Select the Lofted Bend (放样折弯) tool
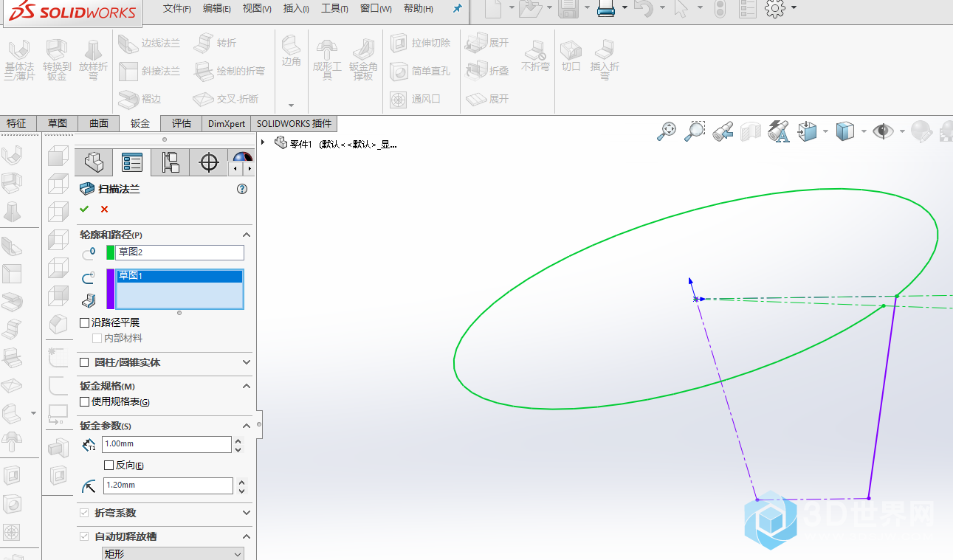The height and width of the screenshot is (560, 953). [x=93, y=60]
